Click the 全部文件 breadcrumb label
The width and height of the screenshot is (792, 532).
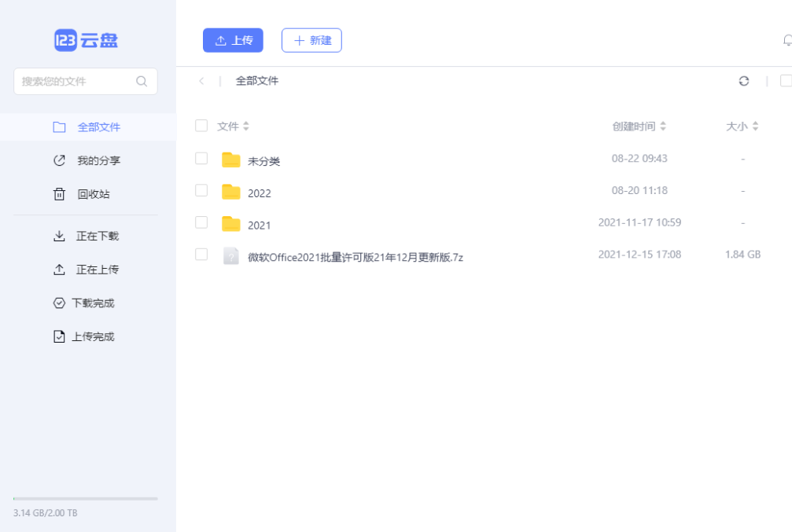[256, 80]
